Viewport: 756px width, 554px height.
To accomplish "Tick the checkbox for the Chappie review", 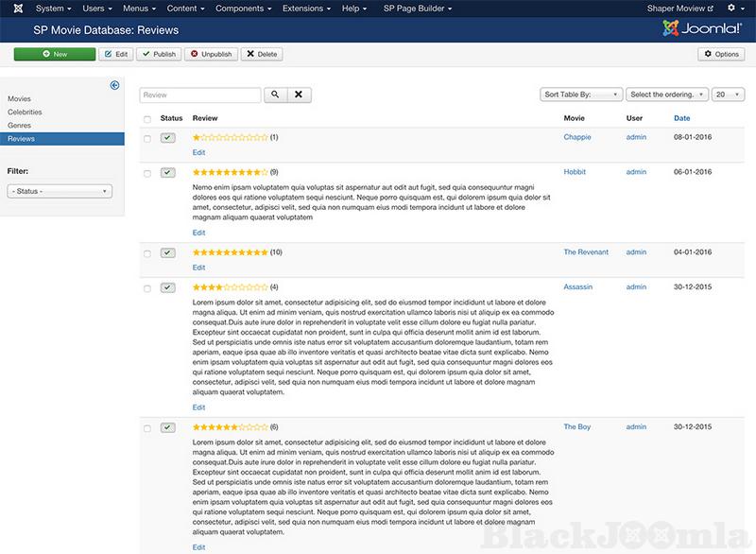I will pos(146,138).
